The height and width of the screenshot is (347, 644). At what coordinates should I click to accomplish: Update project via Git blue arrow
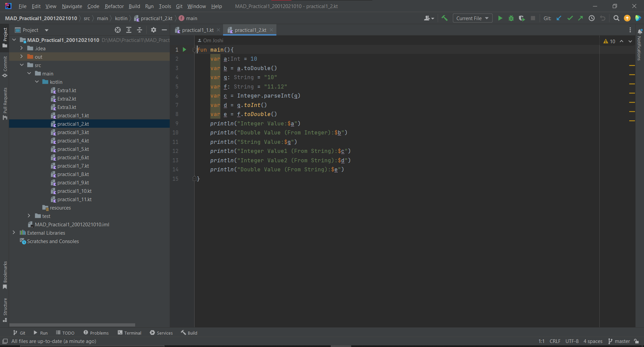click(x=559, y=18)
